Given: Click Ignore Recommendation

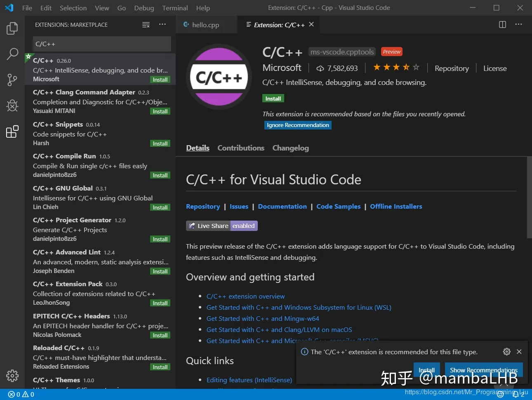Looking at the screenshot, I should [x=298, y=125].
